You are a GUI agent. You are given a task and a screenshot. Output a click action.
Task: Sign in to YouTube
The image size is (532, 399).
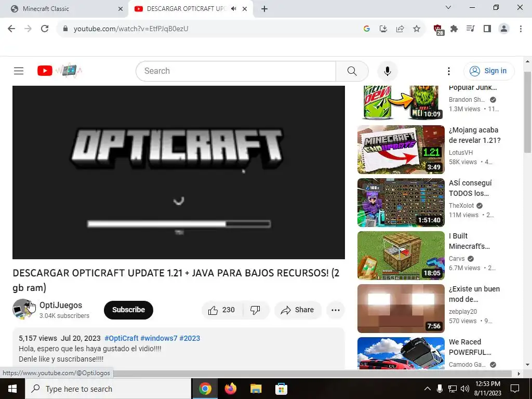[488, 71]
